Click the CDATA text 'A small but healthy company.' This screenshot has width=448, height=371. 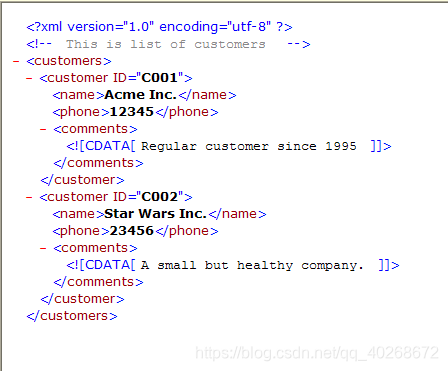[x=252, y=265]
